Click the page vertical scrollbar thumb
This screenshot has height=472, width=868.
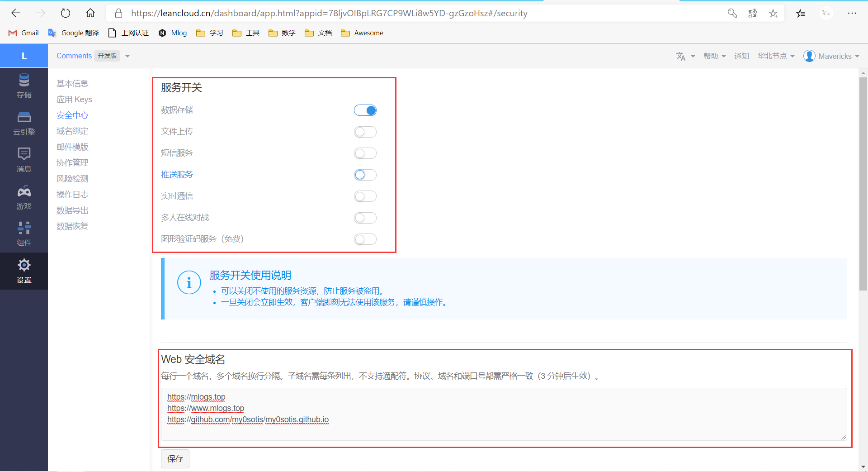863,184
